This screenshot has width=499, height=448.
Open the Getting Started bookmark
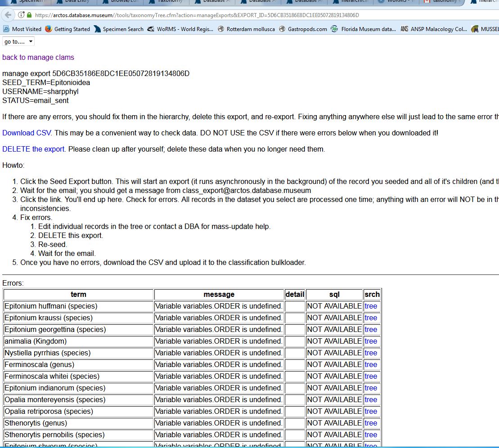coord(69,29)
